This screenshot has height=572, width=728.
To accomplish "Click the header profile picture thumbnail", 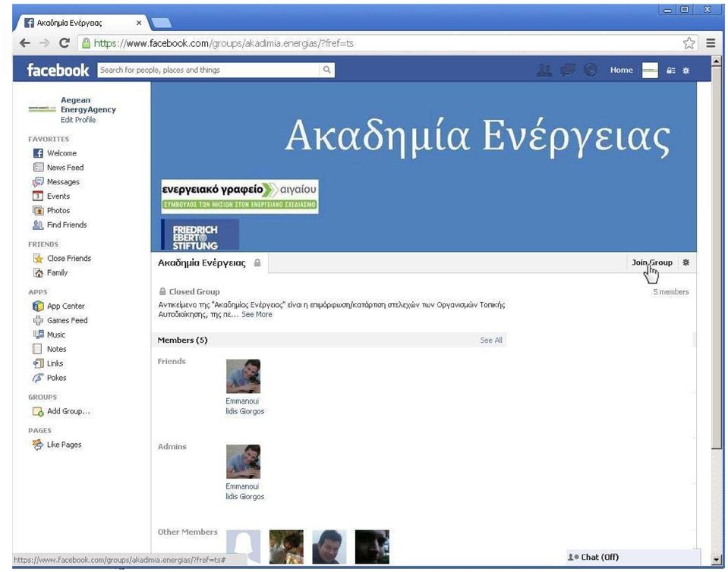I will tap(650, 71).
